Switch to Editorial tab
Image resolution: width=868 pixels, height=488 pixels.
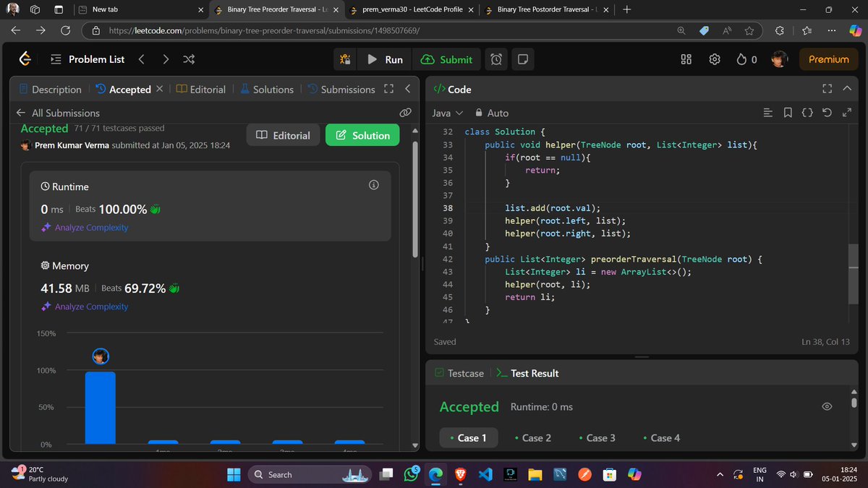201,89
